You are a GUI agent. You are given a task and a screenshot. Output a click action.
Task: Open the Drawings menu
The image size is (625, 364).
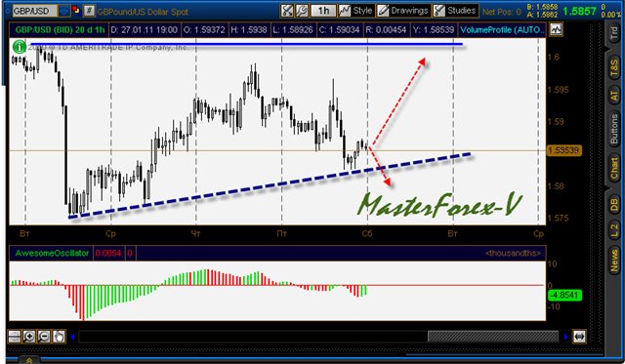(x=403, y=11)
